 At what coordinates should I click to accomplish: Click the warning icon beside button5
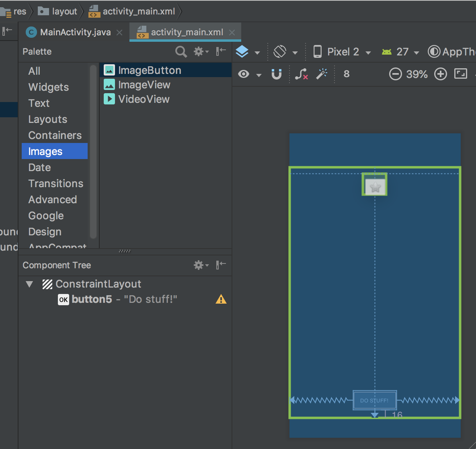click(221, 299)
